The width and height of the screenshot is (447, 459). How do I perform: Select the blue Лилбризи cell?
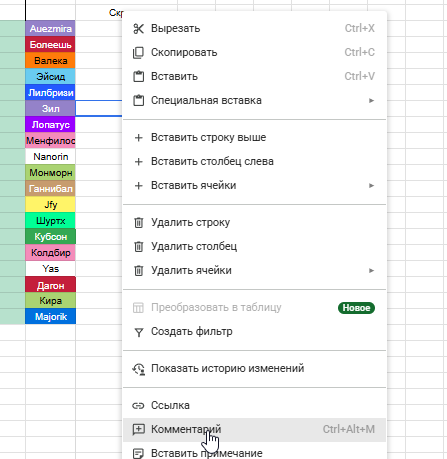coord(50,92)
